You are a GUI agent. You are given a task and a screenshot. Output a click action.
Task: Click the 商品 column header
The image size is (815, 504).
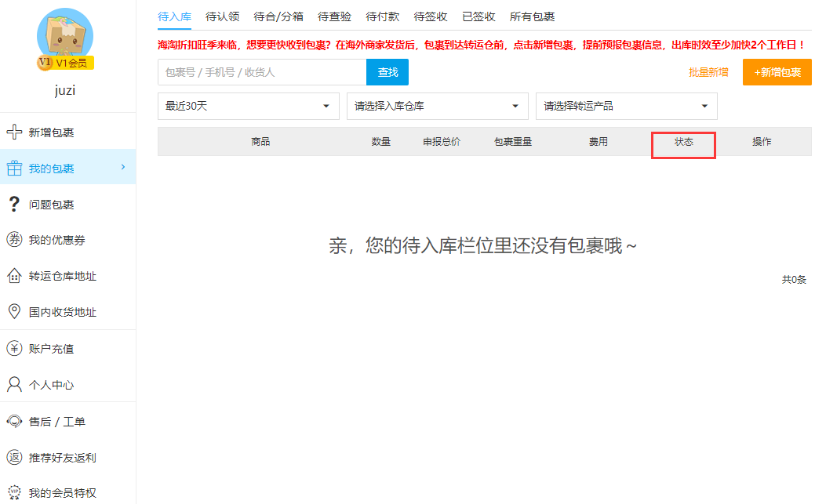click(260, 141)
